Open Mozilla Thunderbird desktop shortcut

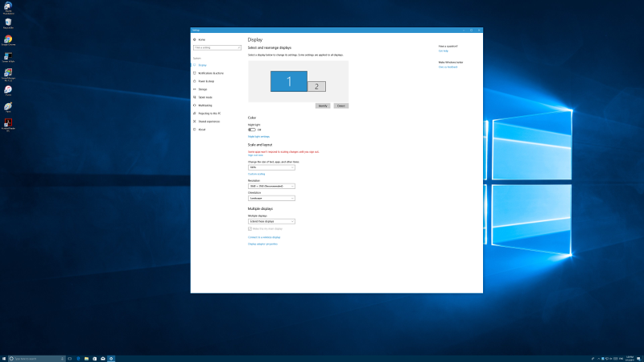tap(8, 8)
